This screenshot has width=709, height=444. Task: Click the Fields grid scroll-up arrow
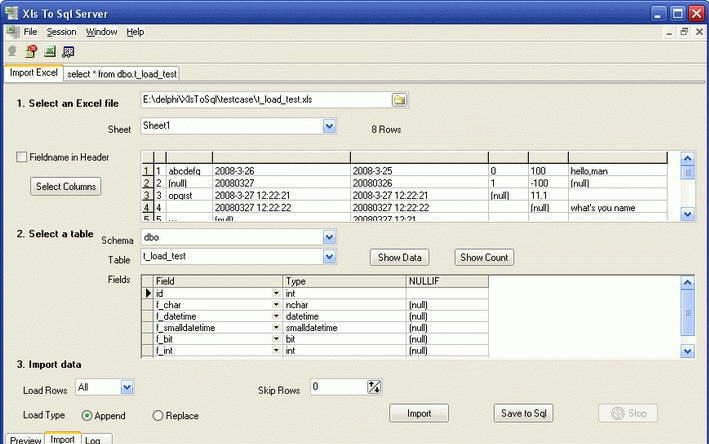[687, 283]
